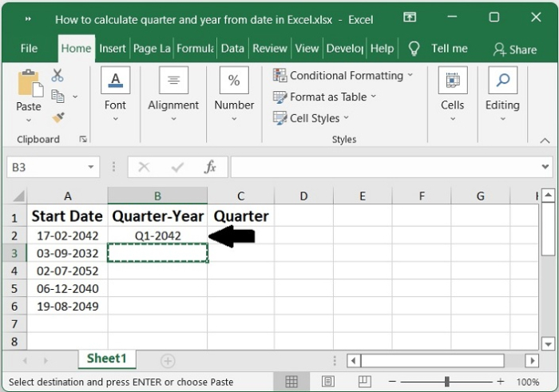
Task: Expand the Alignment group dropdown chevron
Action: pyautogui.click(x=173, y=119)
